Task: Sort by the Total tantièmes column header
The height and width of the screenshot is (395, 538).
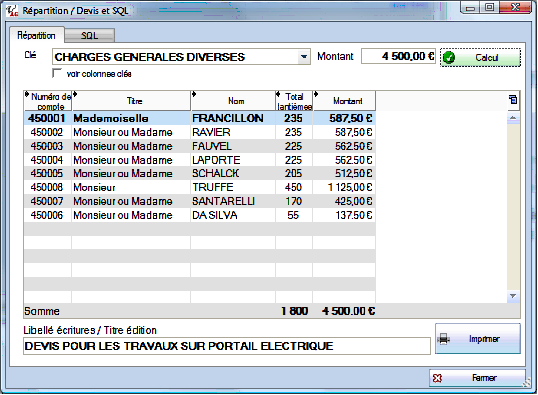Action: [x=294, y=101]
